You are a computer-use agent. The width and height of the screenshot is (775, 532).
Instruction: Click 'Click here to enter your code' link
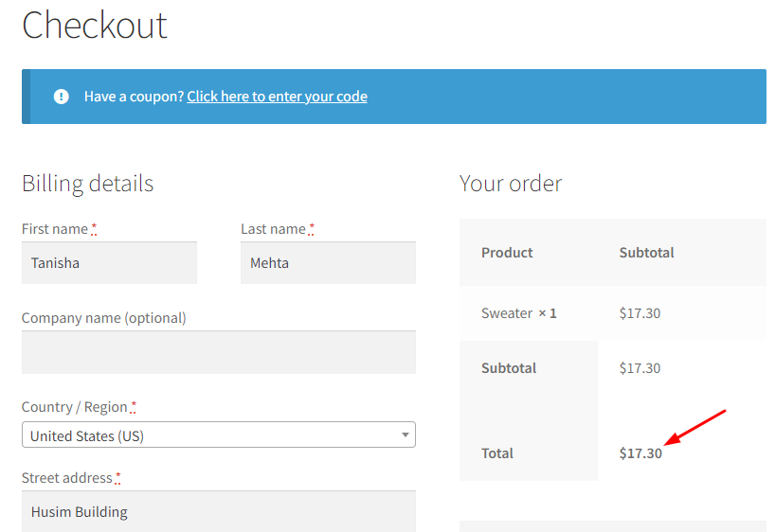[x=277, y=97]
